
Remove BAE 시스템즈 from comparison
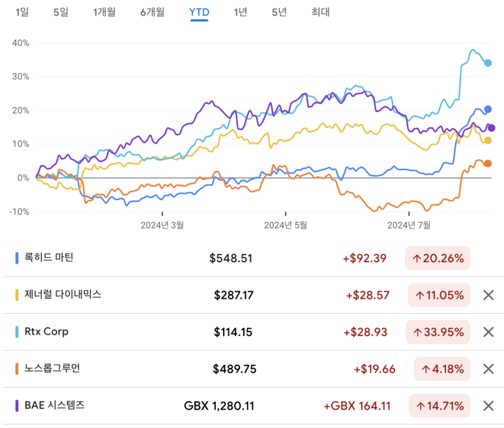(488, 406)
